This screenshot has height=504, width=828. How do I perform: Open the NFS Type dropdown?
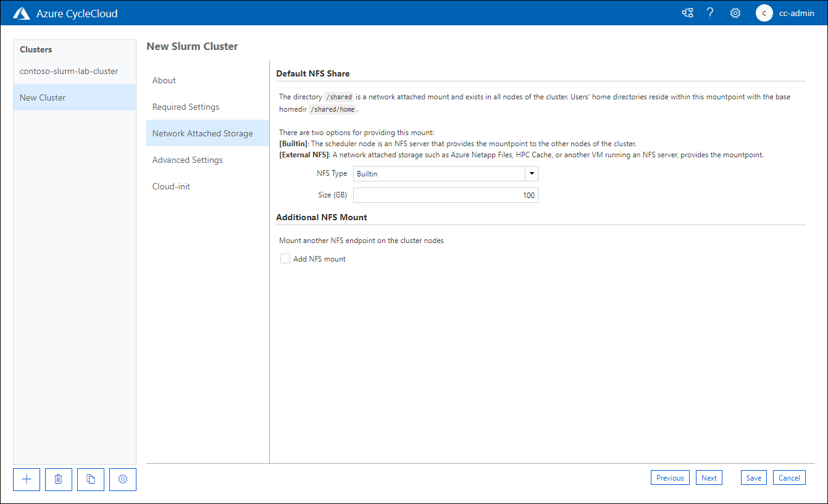click(530, 173)
